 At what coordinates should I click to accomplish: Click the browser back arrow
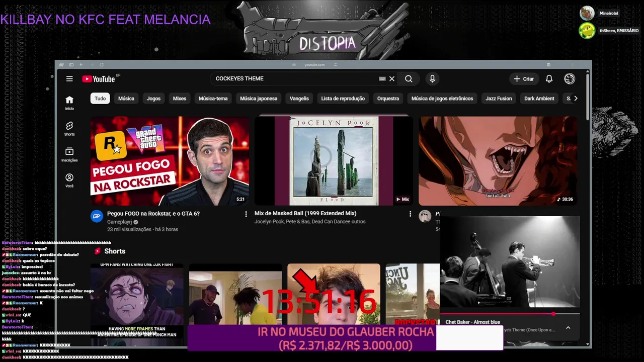click(x=82, y=65)
